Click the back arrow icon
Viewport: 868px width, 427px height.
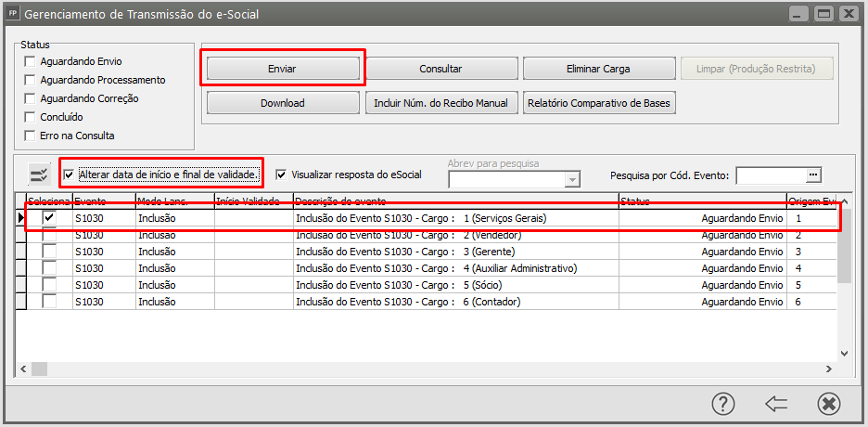776,404
